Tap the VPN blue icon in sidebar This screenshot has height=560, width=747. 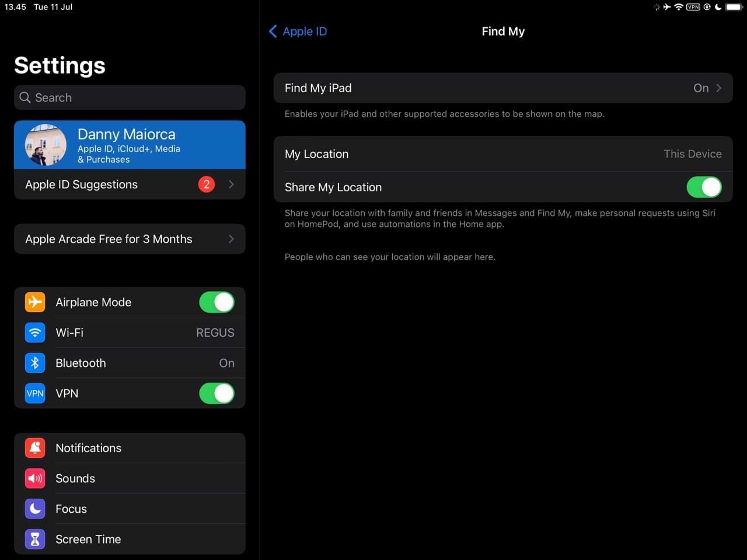[x=35, y=393]
